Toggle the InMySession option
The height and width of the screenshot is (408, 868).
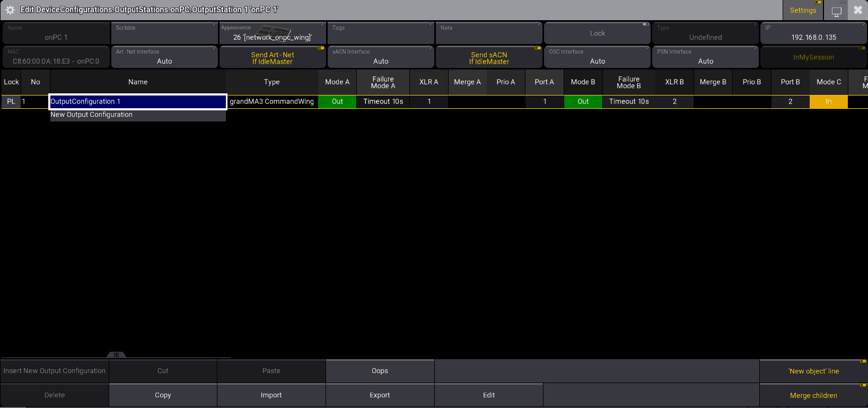tap(813, 57)
